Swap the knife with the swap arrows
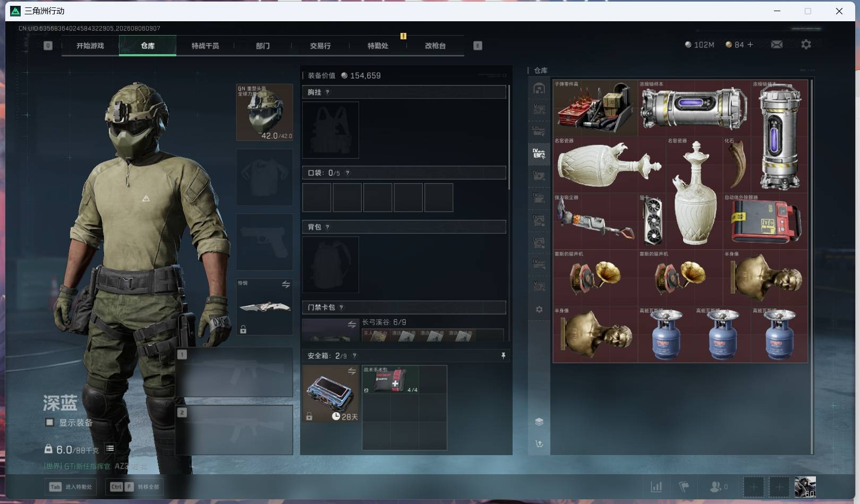The width and height of the screenshot is (860, 504). click(286, 285)
